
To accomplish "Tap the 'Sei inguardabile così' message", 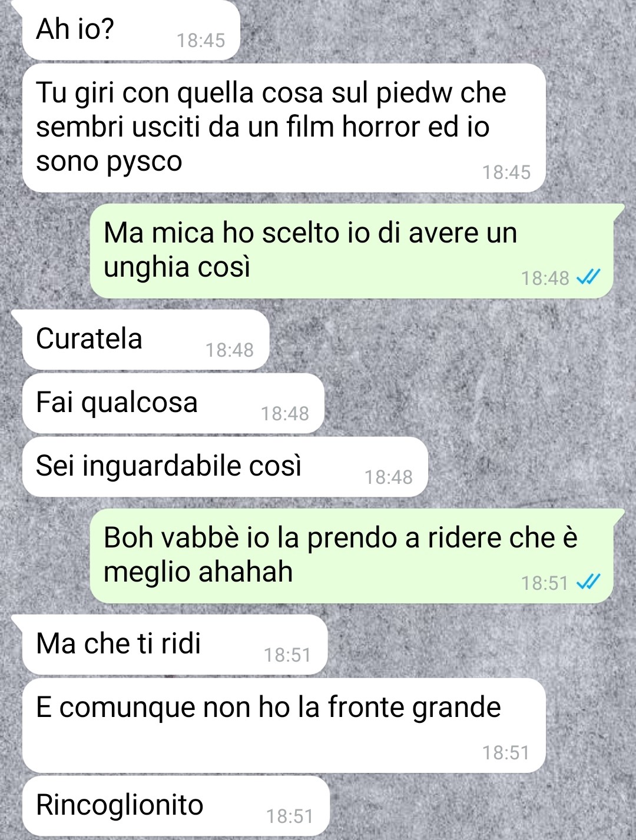I will [225, 467].
